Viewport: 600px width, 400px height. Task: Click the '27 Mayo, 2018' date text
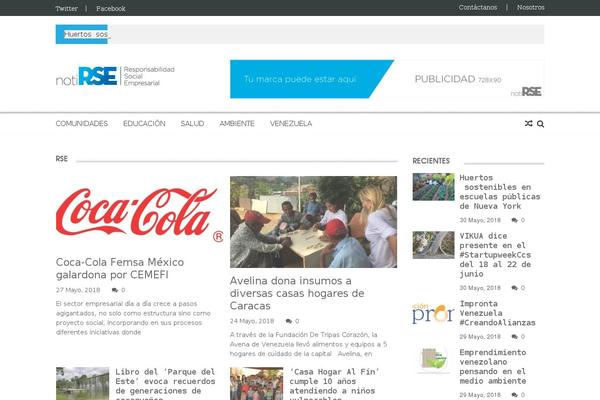[x=78, y=290]
